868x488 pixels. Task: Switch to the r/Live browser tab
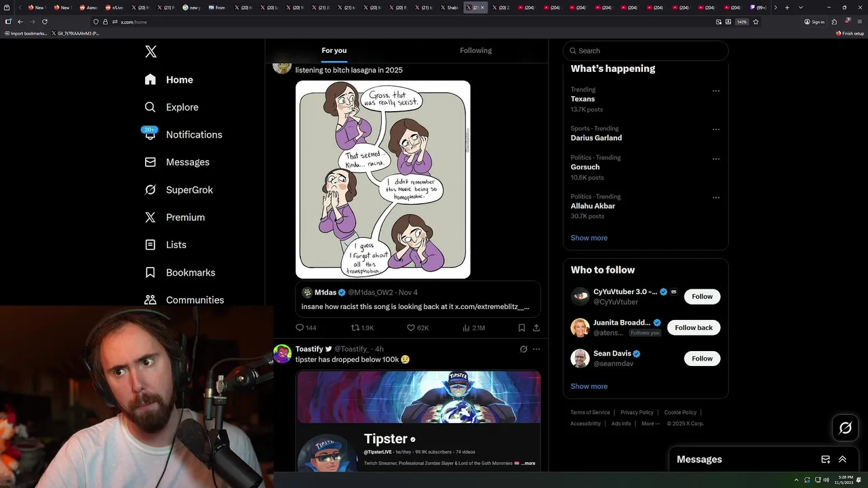114,7
